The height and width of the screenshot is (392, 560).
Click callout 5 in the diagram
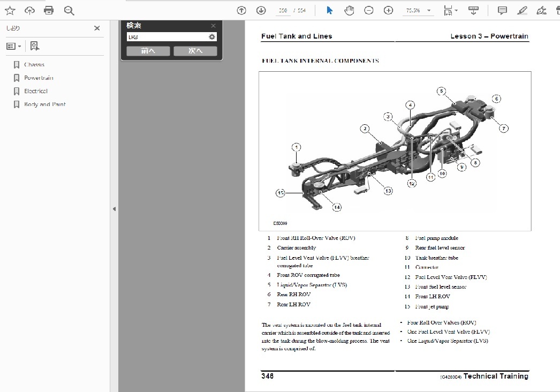click(x=442, y=91)
